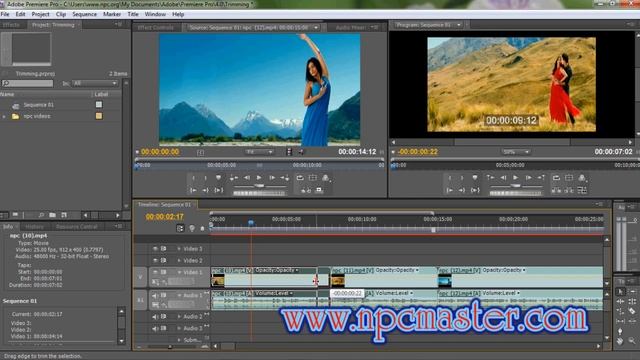This screenshot has height=360, width=640.
Task: Toggle Safe Margins in Source monitor
Action: pos(313,178)
